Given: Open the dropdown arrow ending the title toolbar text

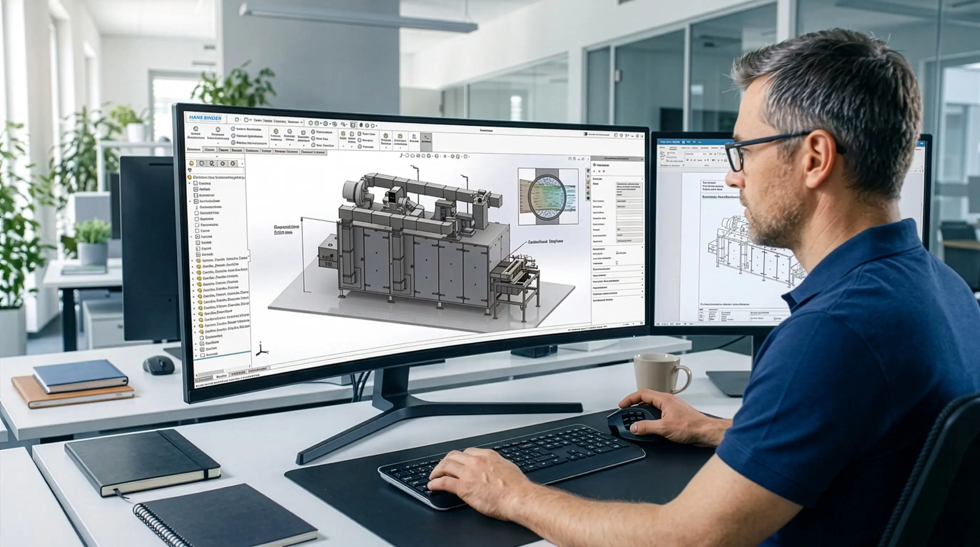Looking at the screenshot, I should (302, 123).
